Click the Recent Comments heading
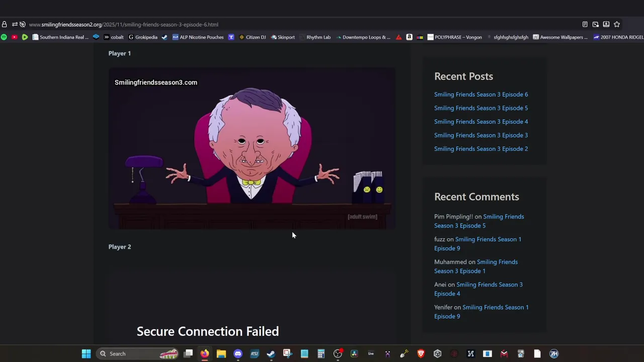 click(476, 197)
